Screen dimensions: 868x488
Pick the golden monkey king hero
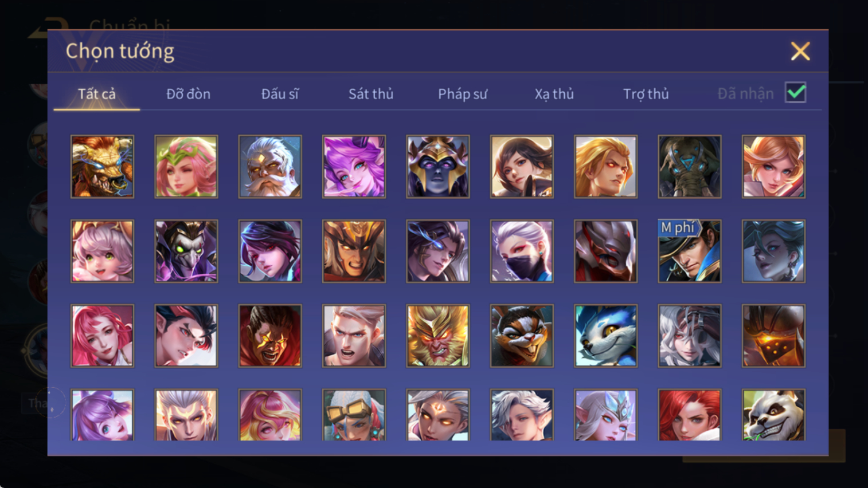click(438, 336)
